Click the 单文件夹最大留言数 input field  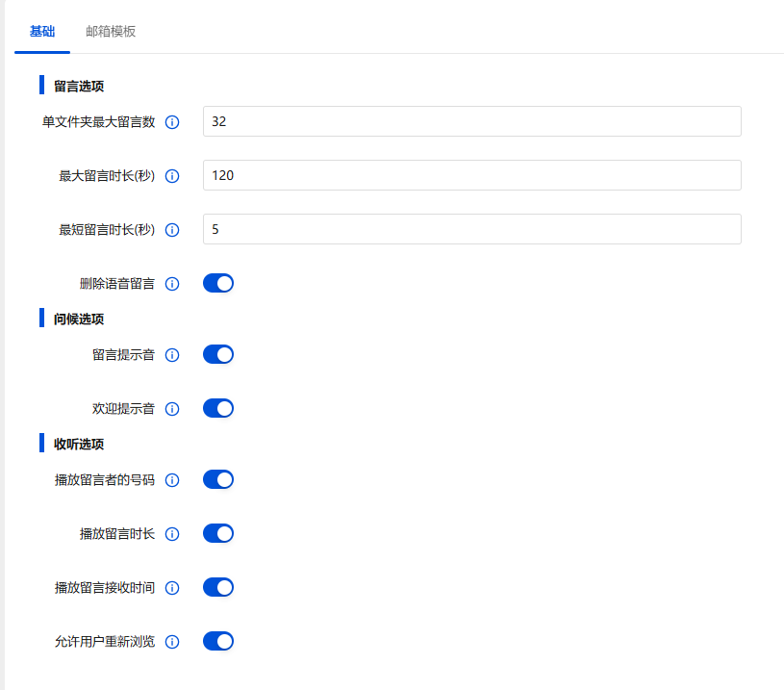click(x=471, y=121)
